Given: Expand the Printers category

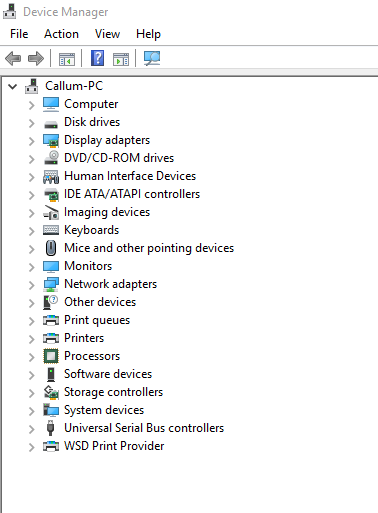Looking at the screenshot, I should coord(31,339).
